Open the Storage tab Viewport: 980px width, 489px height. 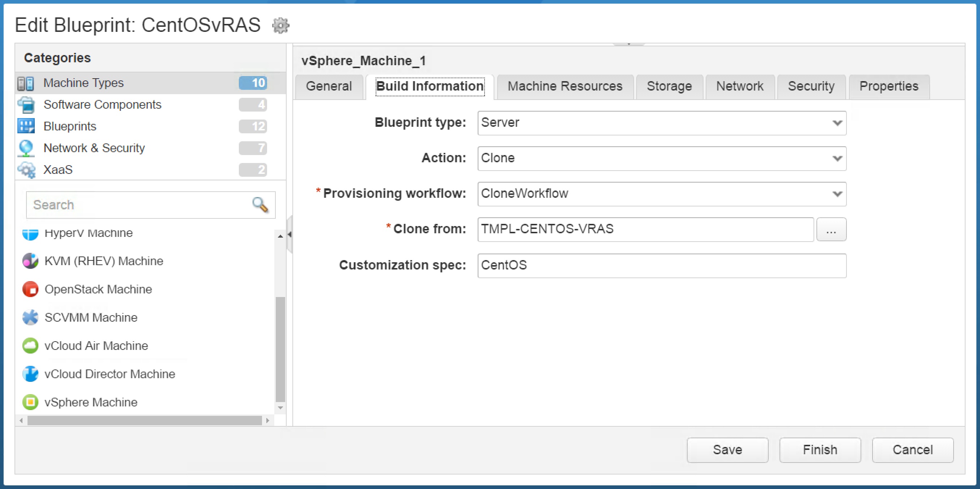[669, 86]
